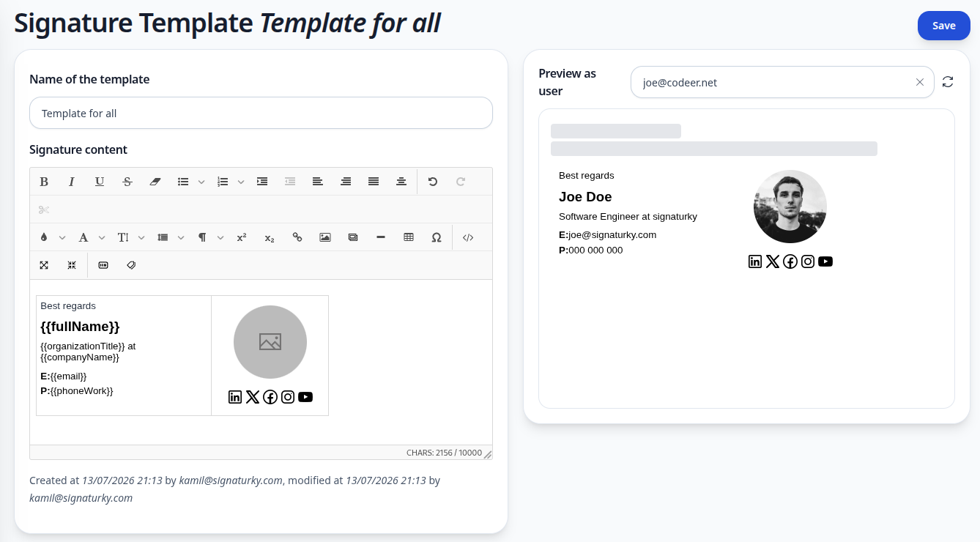980x542 pixels.
Task: Click the {{email}} placeholder in the editor
Action: tap(69, 376)
